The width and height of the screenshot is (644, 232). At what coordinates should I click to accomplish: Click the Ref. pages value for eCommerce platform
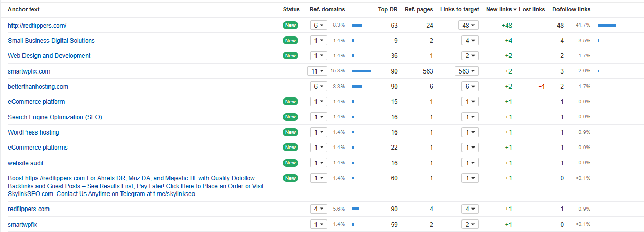[431, 102]
